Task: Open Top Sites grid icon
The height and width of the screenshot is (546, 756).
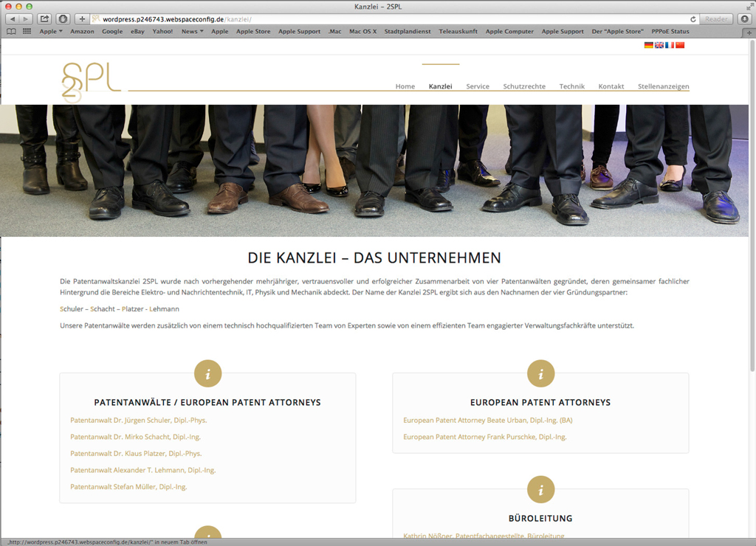Action: (27, 31)
